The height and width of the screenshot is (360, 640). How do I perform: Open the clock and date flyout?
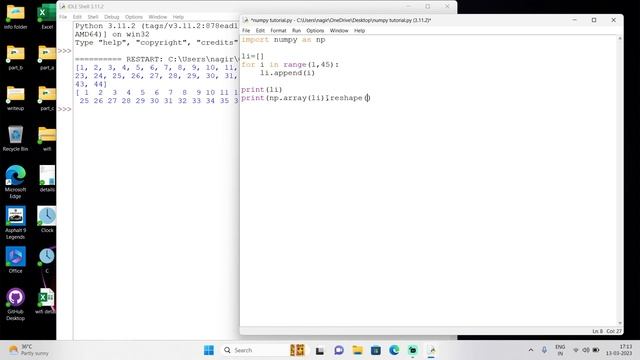coord(619,350)
